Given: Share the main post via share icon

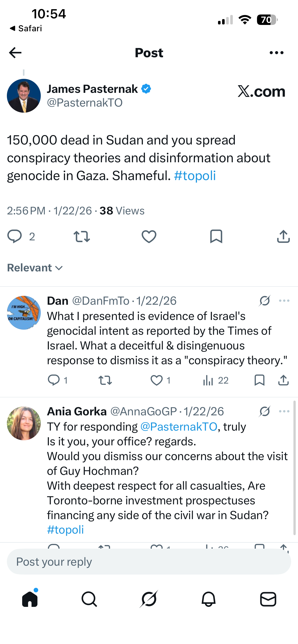Looking at the screenshot, I should (283, 236).
